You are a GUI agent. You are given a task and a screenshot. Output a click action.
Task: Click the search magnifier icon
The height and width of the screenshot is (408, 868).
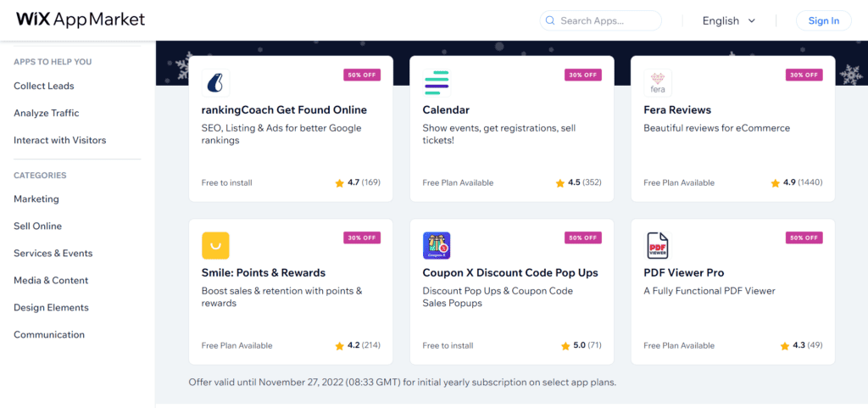(x=550, y=20)
